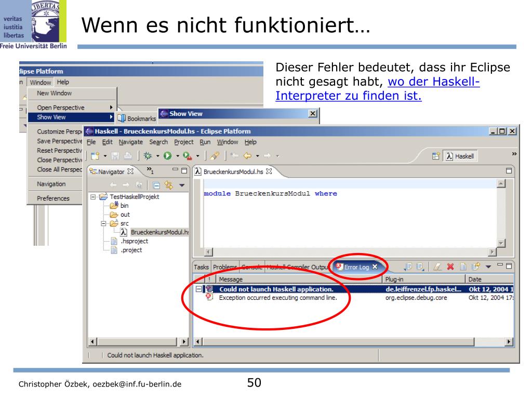Open the Window menu in Haskell window

pyautogui.click(x=228, y=142)
